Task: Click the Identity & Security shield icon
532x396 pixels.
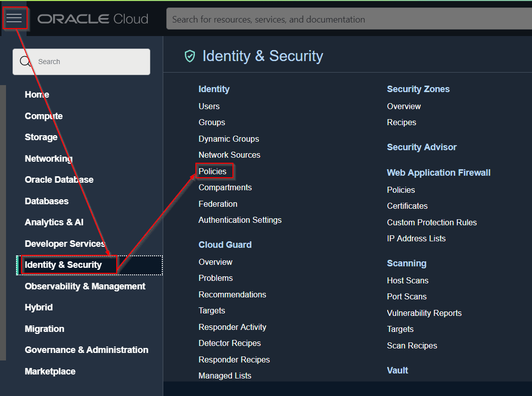Action: (x=190, y=56)
